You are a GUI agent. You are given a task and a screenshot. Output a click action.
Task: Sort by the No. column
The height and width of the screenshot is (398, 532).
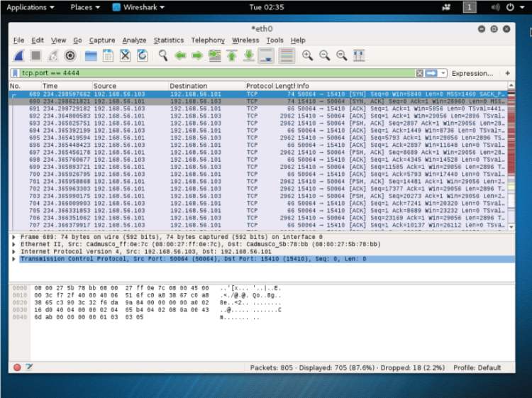coord(25,86)
